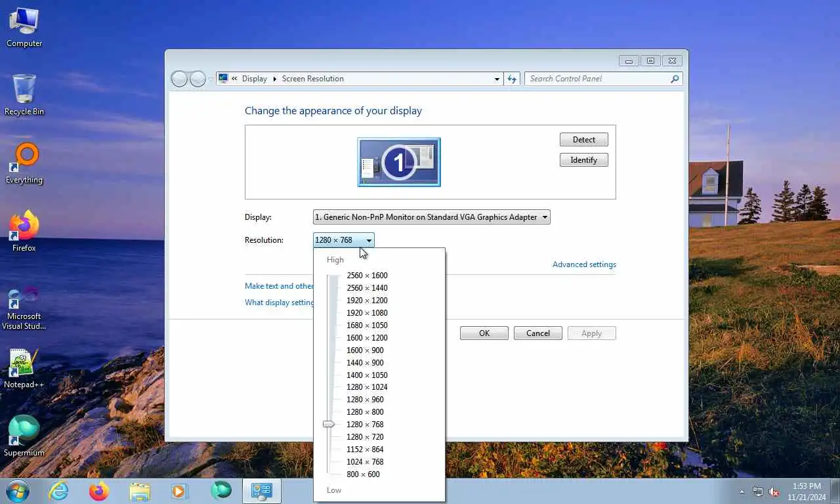Screen dimensions: 840x504
Task: Click the search magnifier icon
Action: [x=675, y=79]
